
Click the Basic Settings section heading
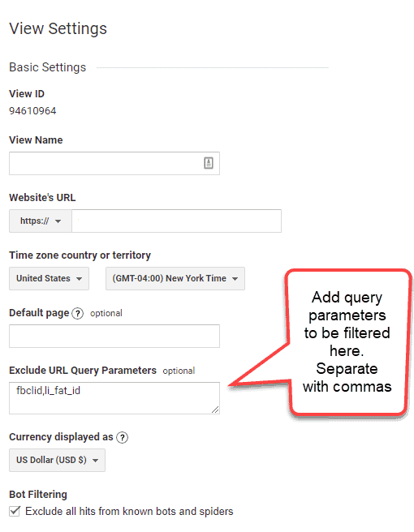point(48,67)
